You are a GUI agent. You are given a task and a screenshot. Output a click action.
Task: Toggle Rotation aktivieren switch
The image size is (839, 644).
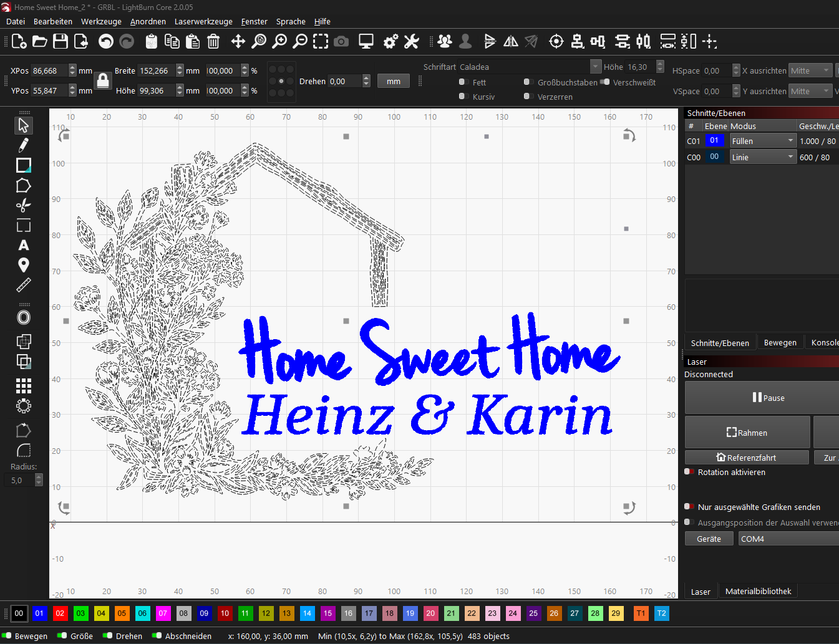pyautogui.click(x=689, y=472)
